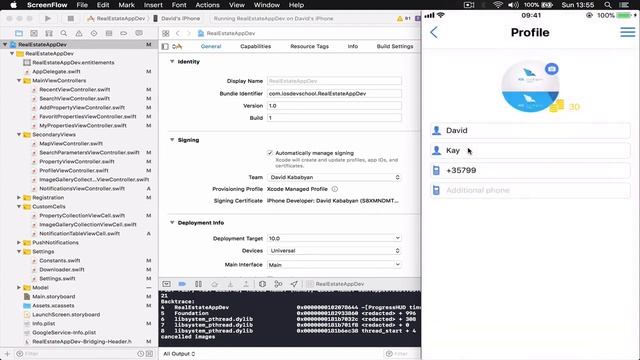Click the Bundle Identifier field
The height and width of the screenshot is (360, 640).
(x=334, y=93)
